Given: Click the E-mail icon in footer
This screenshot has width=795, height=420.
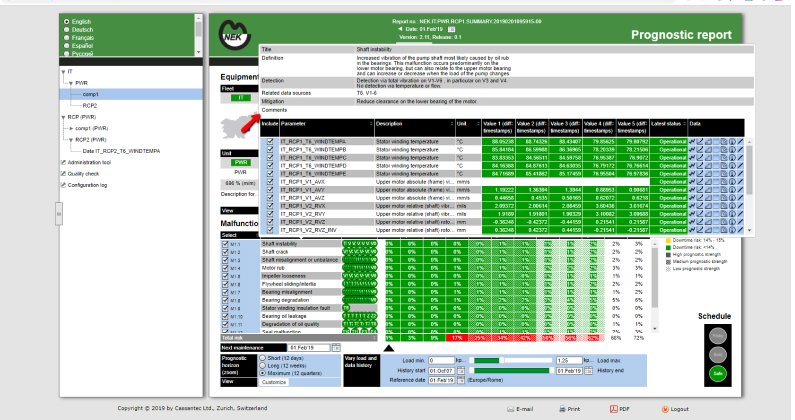Looking at the screenshot, I should [x=511, y=409].
